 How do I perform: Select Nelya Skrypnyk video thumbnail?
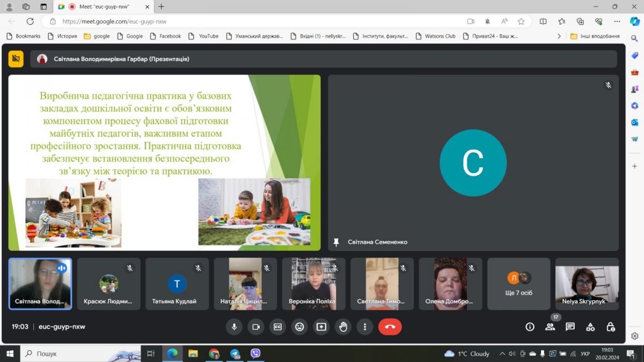pyautogui.click(x=587, y=284)
